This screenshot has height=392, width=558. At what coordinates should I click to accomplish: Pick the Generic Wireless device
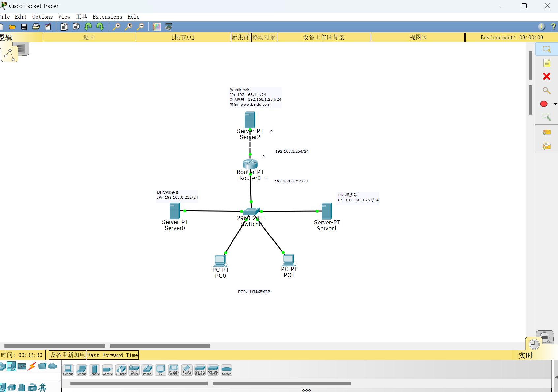pyautogui.click(x=200, y=370)
